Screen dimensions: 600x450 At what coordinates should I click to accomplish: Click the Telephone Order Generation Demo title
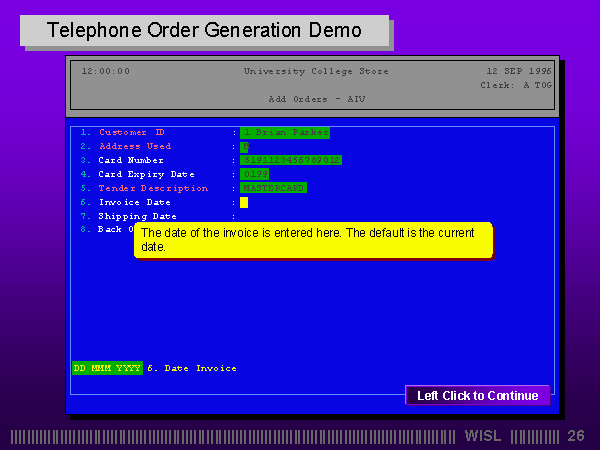(x=205, y=30)
